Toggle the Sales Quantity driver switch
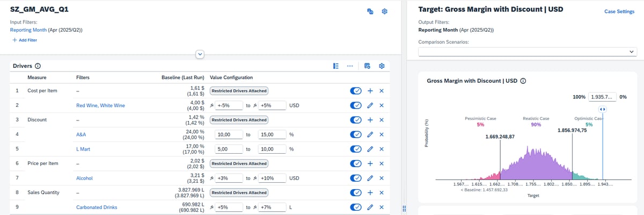The width and height of the screenshot is (644, 215). point(356,192)
